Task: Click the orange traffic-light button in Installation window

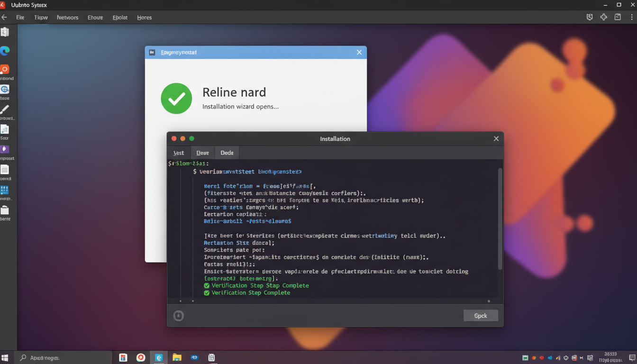Action: [x=183, y=138]
